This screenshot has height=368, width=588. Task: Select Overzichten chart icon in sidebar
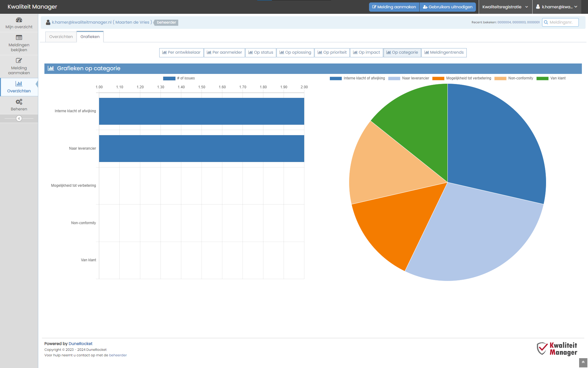tap(19, 83)
